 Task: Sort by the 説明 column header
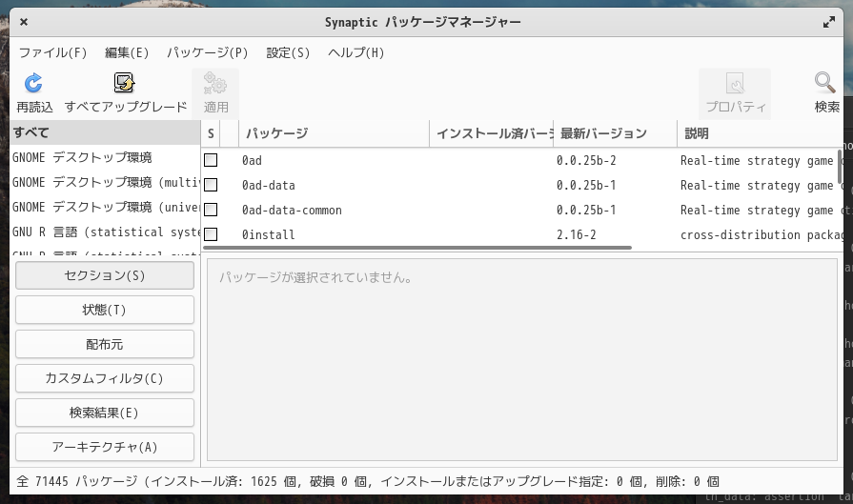[x=760, y=133]
